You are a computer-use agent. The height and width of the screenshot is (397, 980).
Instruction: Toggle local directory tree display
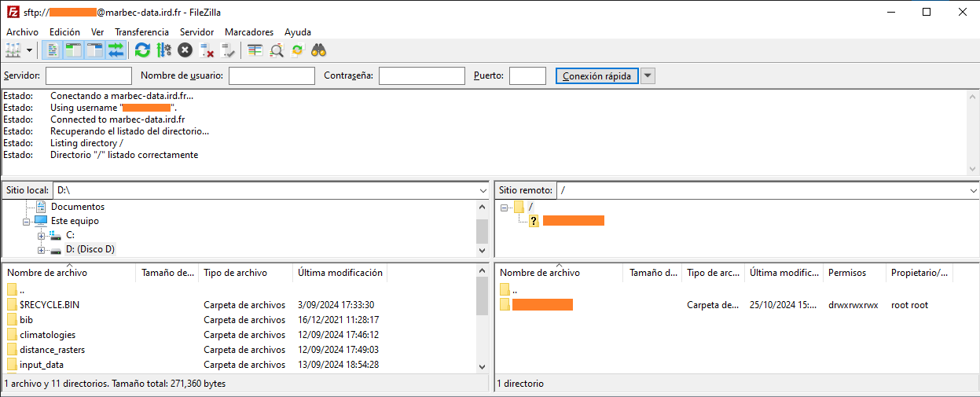[x=74, y=50]
